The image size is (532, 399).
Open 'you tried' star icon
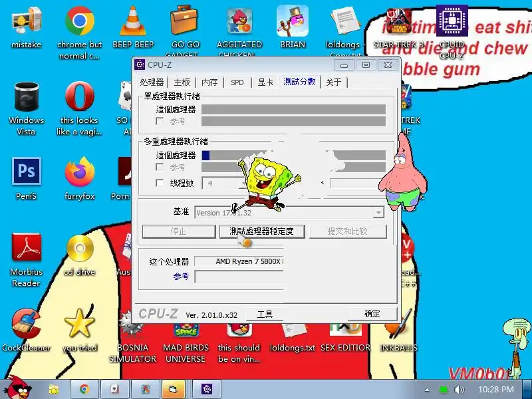tap(80, 323)
